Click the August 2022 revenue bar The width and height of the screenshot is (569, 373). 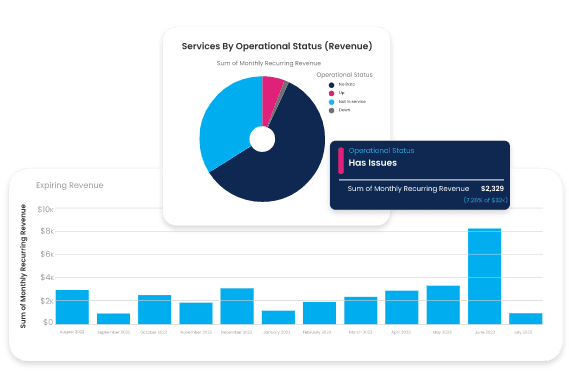[72, 307]
